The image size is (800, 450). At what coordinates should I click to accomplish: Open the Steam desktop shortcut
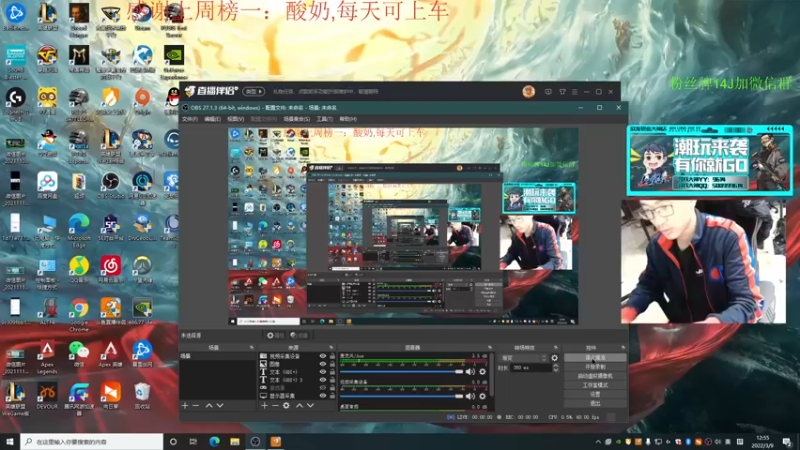(x=142, y=18)
